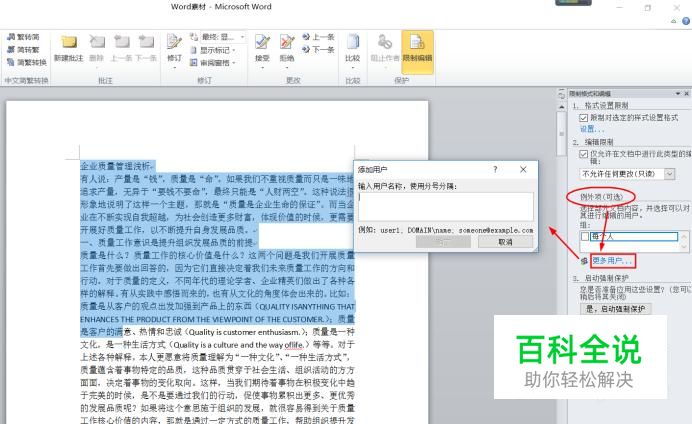Click the text 'Quality is customer enthusiasm'

click(x=244, y=332)
